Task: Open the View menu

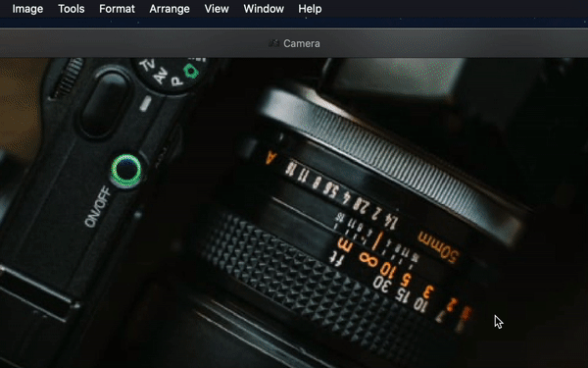Action: 217,9
